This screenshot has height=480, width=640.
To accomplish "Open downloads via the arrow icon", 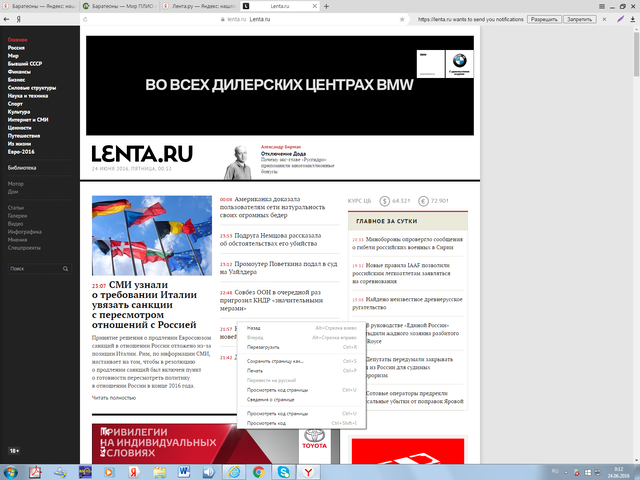I will [x=633, y=19].
